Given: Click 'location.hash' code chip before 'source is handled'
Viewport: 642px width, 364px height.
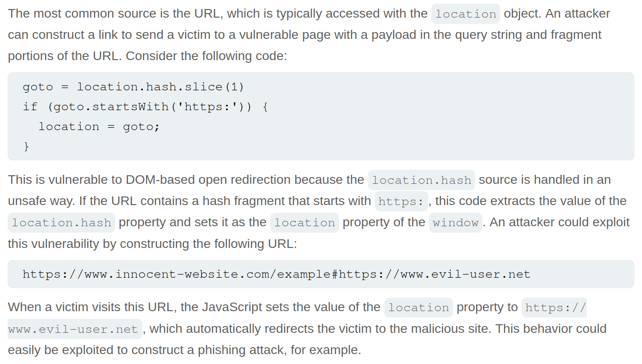Looking at the screenshot, I should pos(421,180).
